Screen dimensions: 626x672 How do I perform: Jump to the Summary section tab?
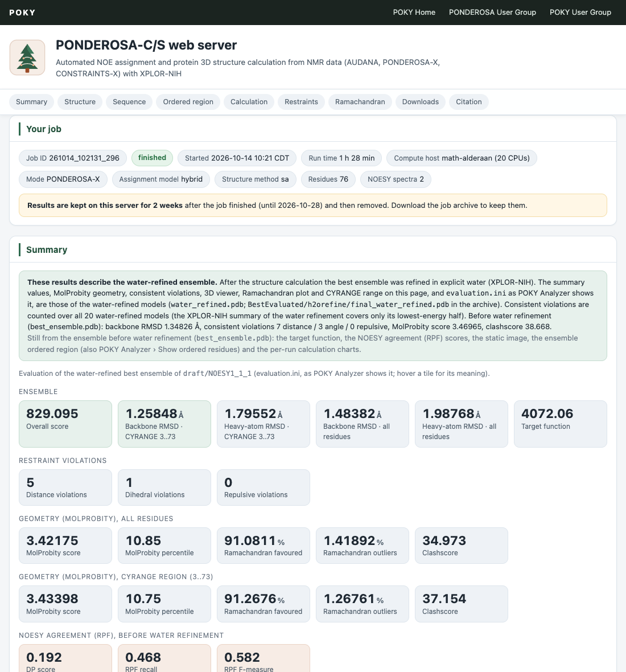32,101
